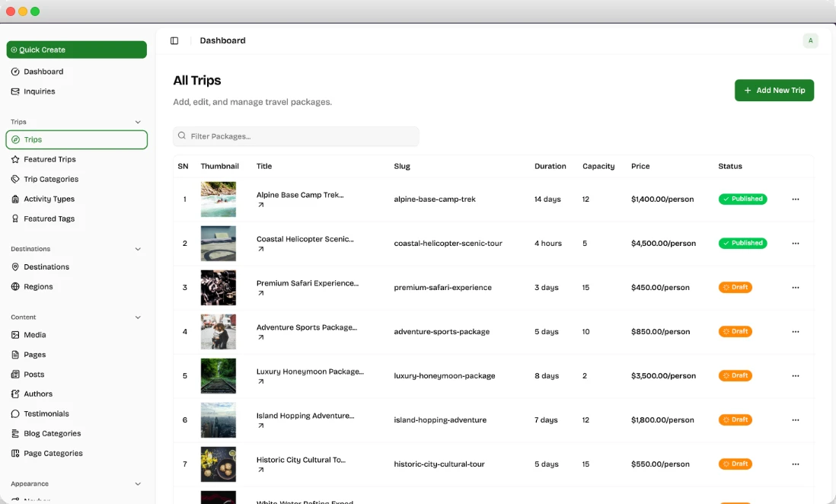This screenshot has height=504, width=836.
Task: Open external link for Historic City Cultural Tour
Action: click(x=260, y=471)
